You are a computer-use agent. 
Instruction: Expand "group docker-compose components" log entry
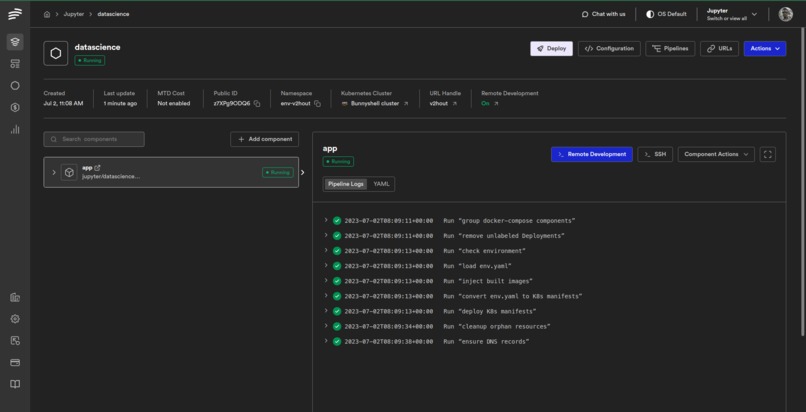pos(326,220)
